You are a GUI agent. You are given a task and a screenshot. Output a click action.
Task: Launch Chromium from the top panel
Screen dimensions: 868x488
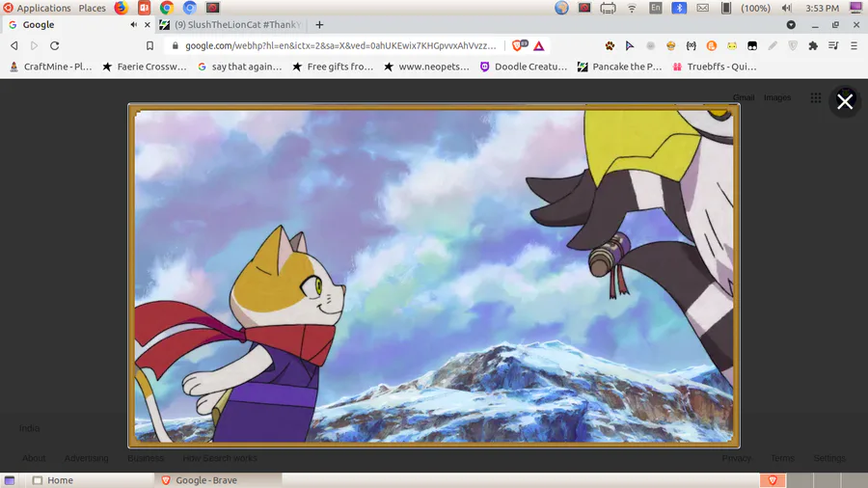[190, 8]
